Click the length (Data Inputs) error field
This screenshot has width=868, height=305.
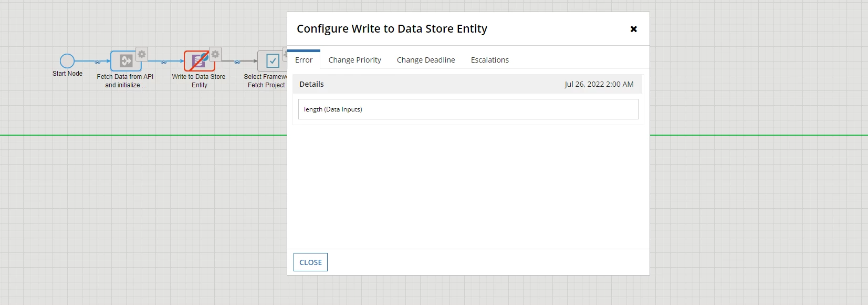468,109
